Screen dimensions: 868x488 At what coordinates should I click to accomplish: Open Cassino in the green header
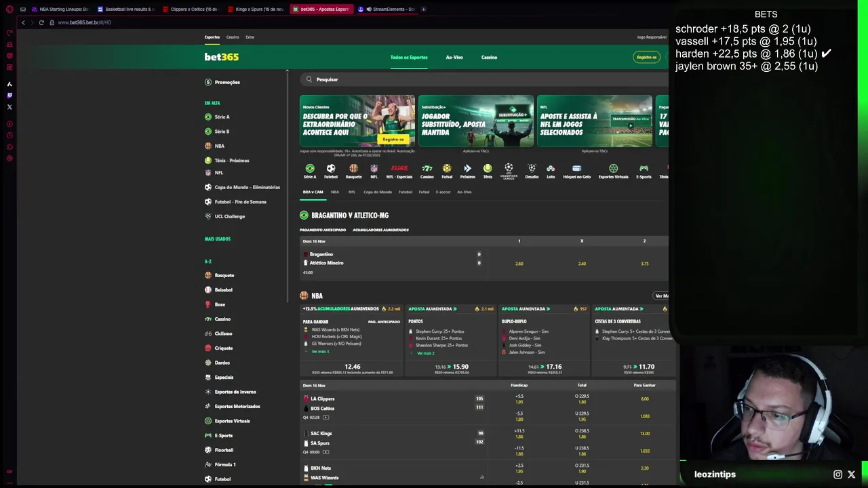[x=489, y=58]
